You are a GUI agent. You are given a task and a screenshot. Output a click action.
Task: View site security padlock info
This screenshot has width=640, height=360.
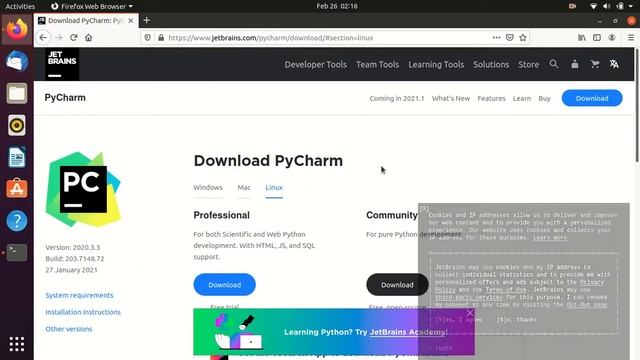tap(161, 38)
